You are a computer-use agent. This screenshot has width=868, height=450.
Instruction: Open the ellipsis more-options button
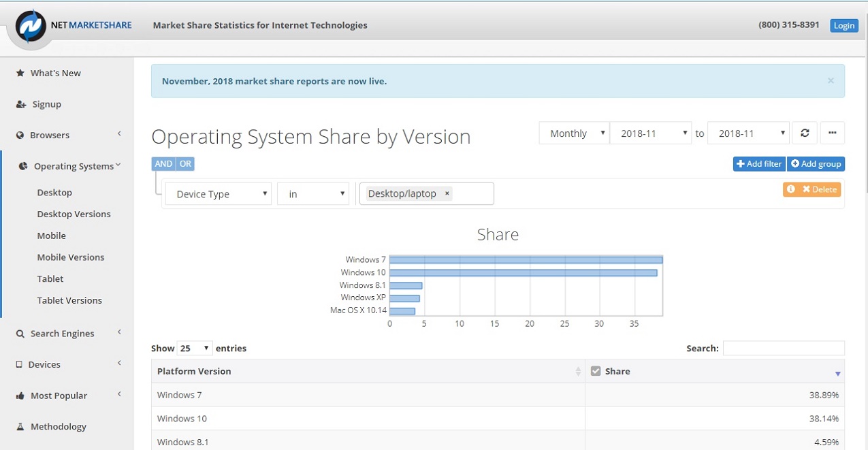pos(833,133)
